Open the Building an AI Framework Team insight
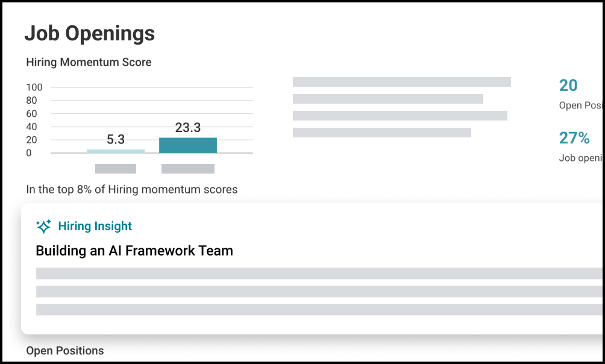Viewport: 605px width, 364px height. click(134, 251)
